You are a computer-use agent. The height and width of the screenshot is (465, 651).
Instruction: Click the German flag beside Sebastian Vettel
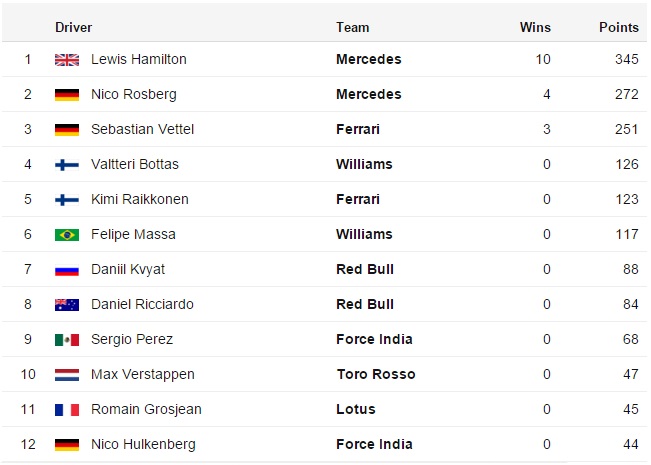click(x=67, y=130)
